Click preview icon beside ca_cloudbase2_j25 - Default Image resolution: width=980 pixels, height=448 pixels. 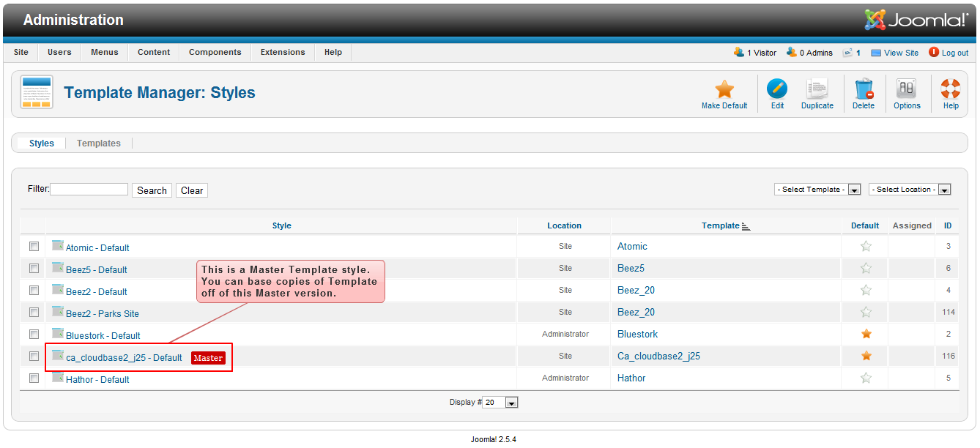(x=58, y=355)
